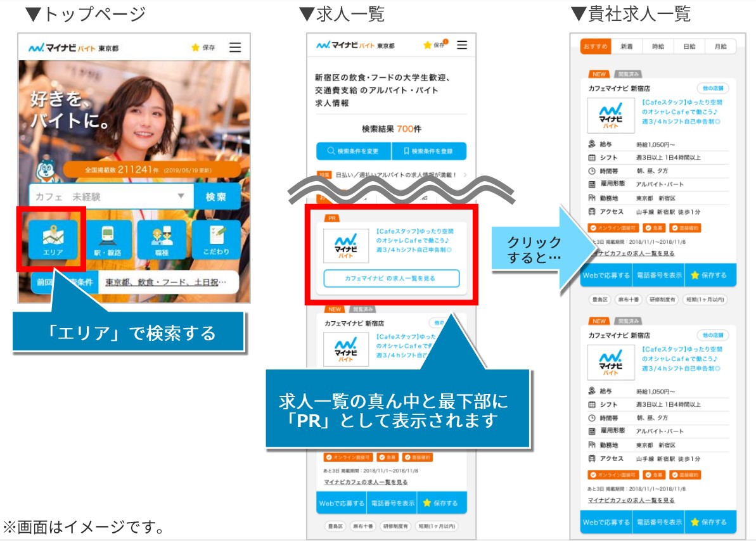
Task: Select the 麻布十番 tag below upper 貴社求人一覧 card
Action: 629,300
